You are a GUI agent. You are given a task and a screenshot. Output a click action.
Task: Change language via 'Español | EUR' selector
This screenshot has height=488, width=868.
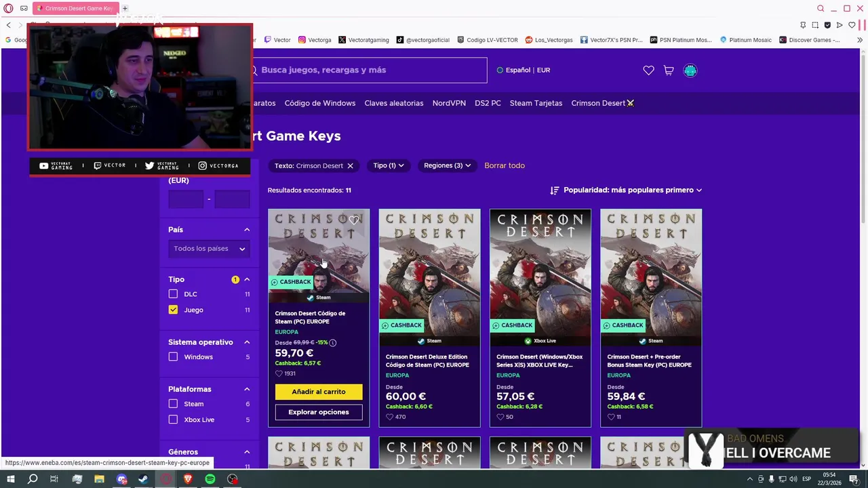click(x=524, y=70)
